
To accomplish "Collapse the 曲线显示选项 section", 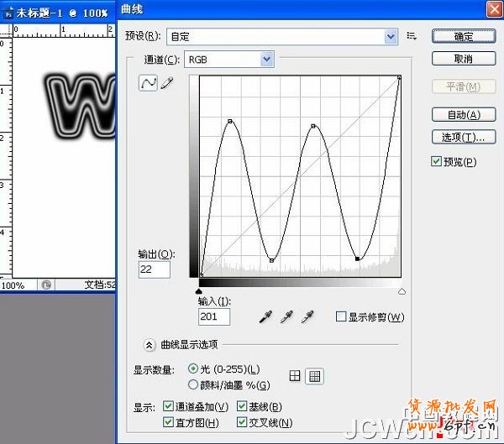I will [x=149, y=344].
